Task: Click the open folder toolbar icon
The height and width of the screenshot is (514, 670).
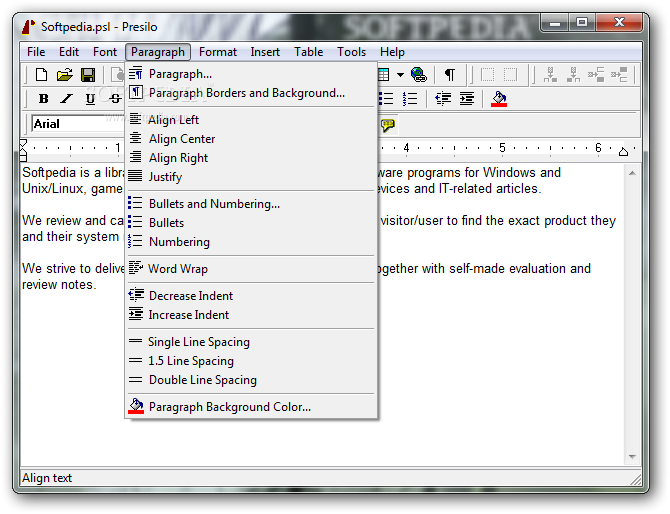Action: pos(65,75)
